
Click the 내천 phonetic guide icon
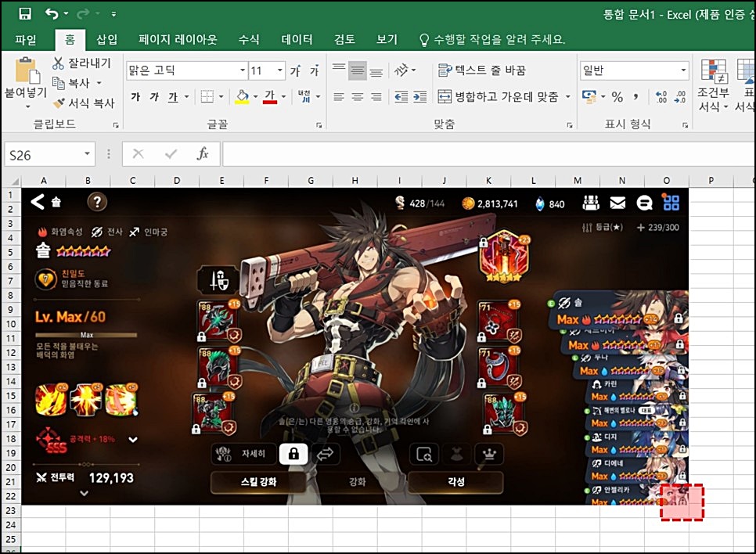(x=304, y=97)
